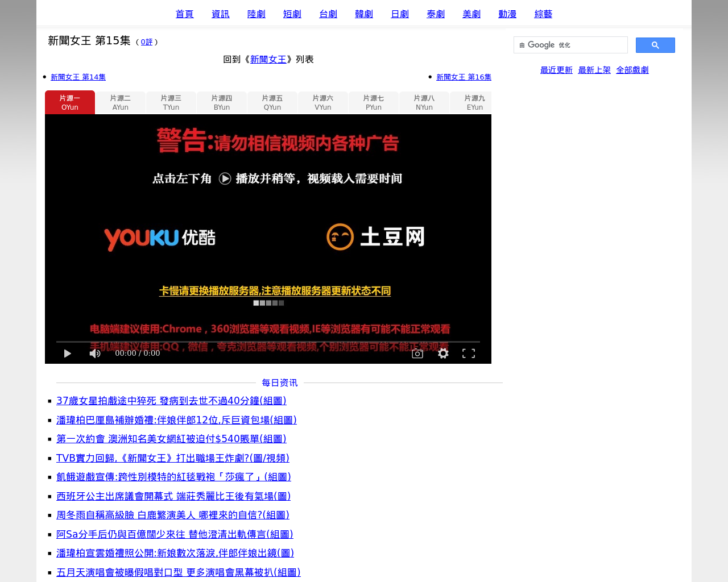Viewport: 728px width, 582px height.
Task: Open 首頁 in top navigation
Action: [x=185, y=14]
